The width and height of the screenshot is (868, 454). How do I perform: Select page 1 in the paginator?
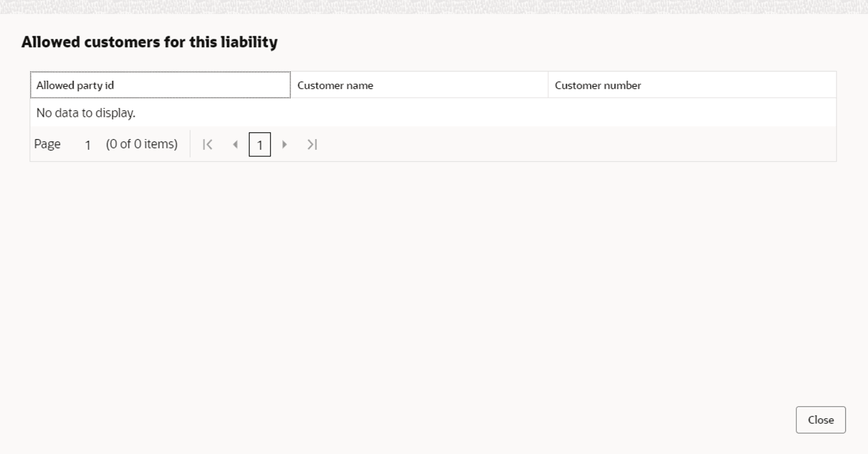(260, 144)
